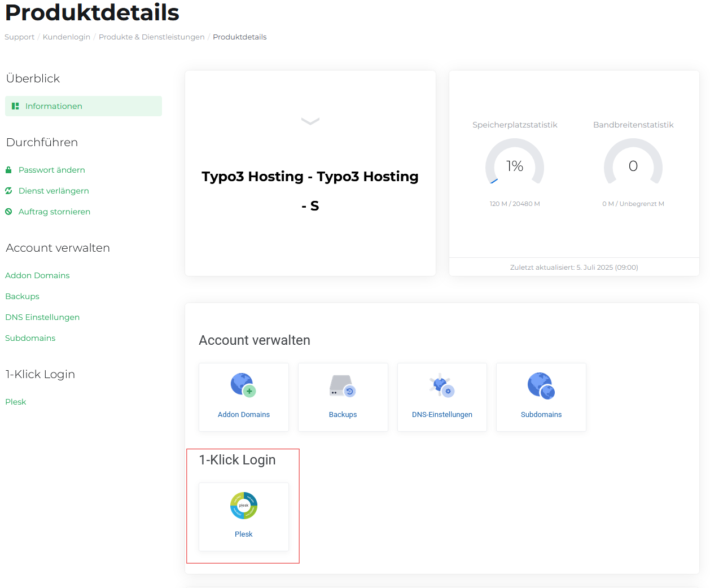The image size is (710, 588).
Task: Click the DNS-Einstellungen tile label
Action: (442, 414)
